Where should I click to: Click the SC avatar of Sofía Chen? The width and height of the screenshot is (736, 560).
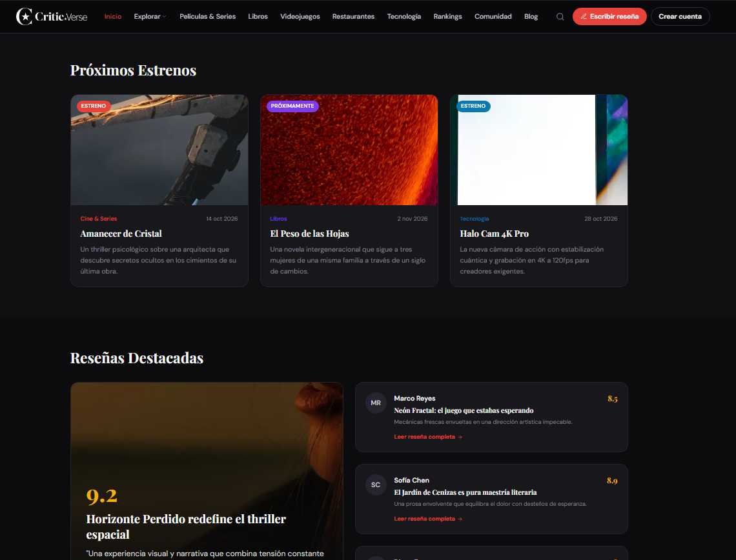point(376,485)
